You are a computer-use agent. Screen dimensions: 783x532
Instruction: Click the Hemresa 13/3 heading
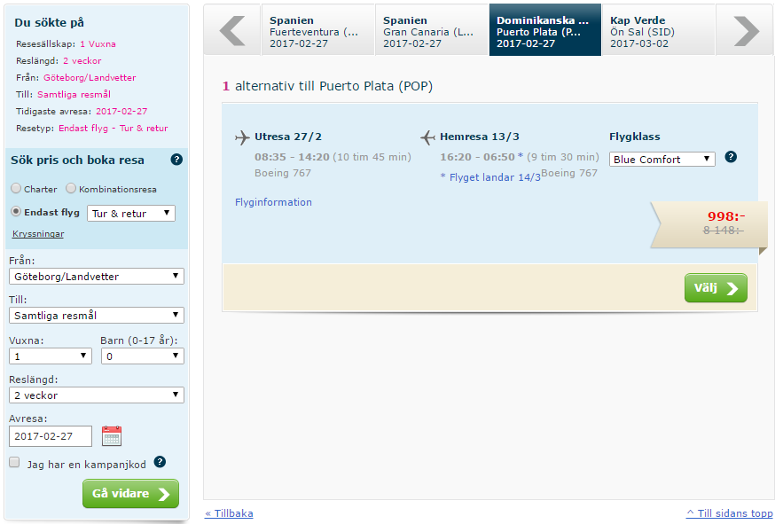tap(480, 137)
